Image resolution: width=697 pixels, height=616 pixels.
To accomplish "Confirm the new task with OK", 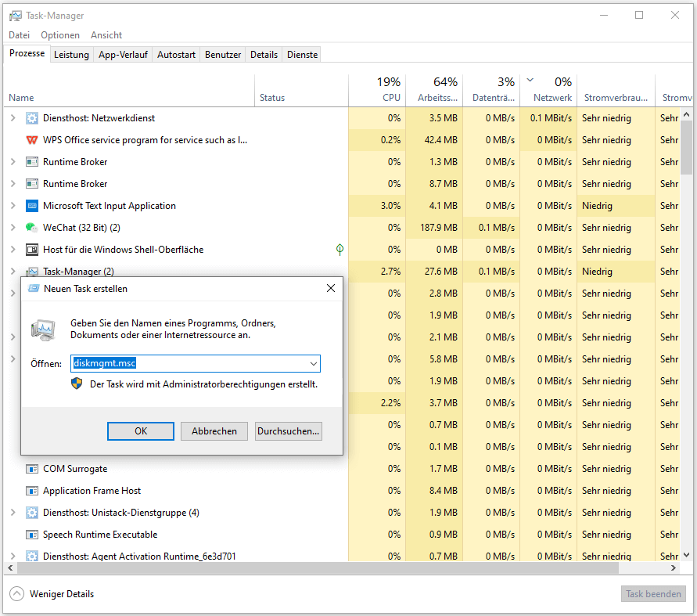I will (140, 430).
